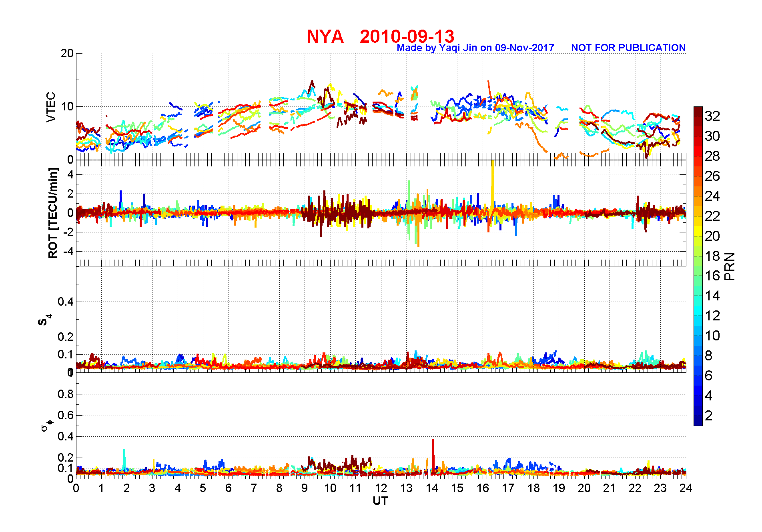
Task: Click the S4 axis tick label 0.2
Action: point(66,337)
